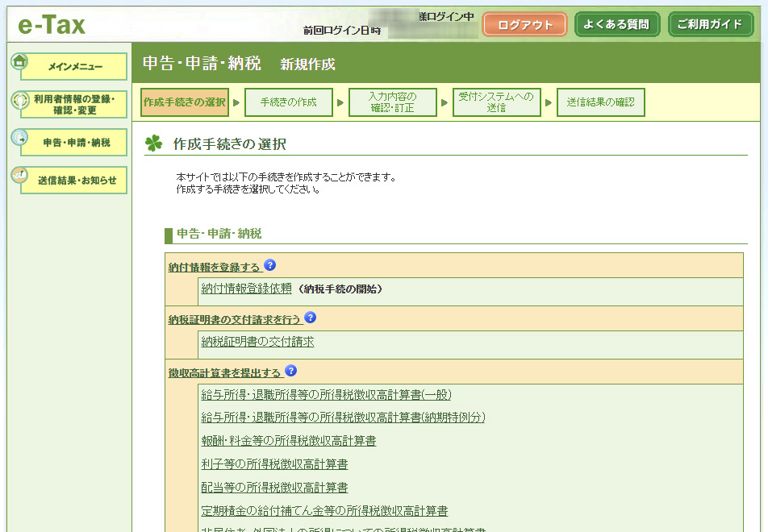The image size is (768, 532).
Task: Open 報酬・料金等の所得税徴収高計算書 link
Action: 288,441
